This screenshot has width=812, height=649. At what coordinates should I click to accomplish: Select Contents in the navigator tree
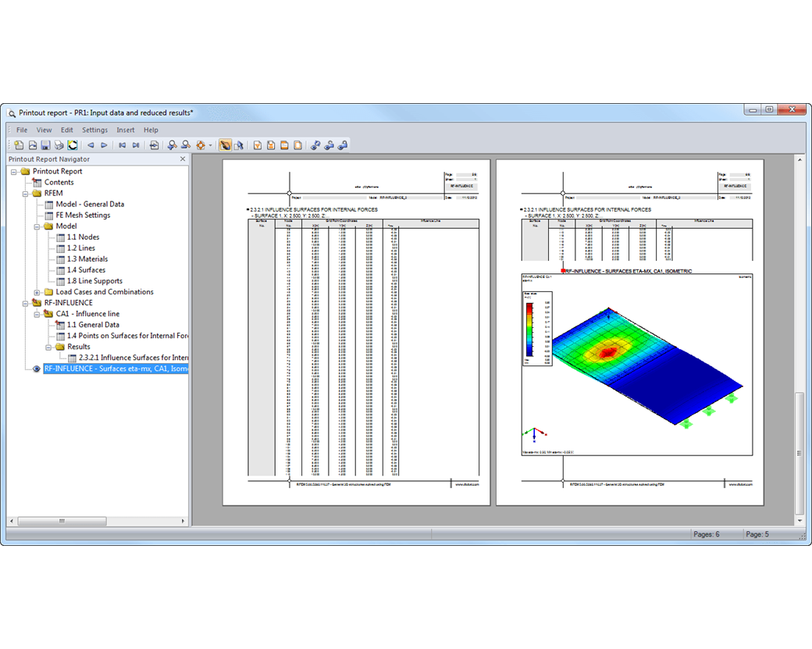pyautogui.click(x=59, y=182)
